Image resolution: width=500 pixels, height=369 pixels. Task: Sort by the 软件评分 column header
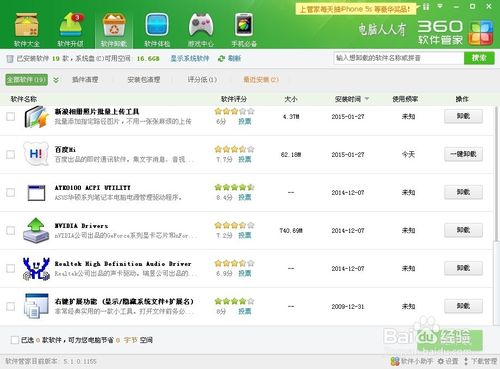[234, 99]
